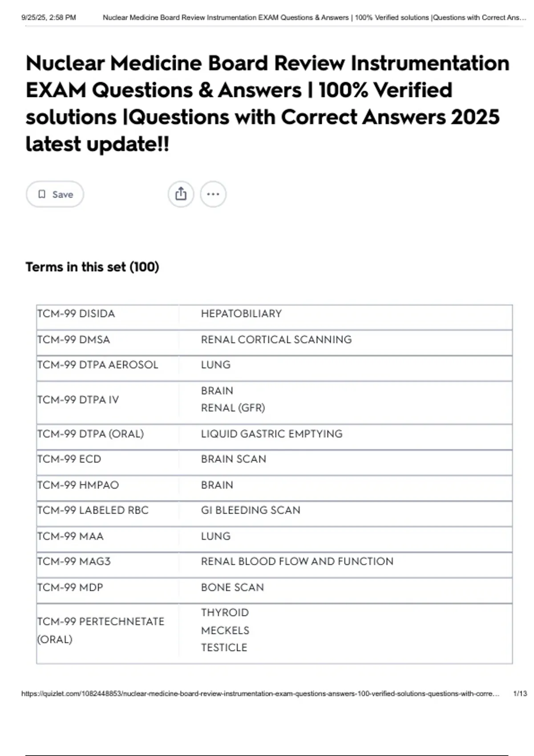Open the three-dot more options menu
The image size is (534, 756).
213,194
